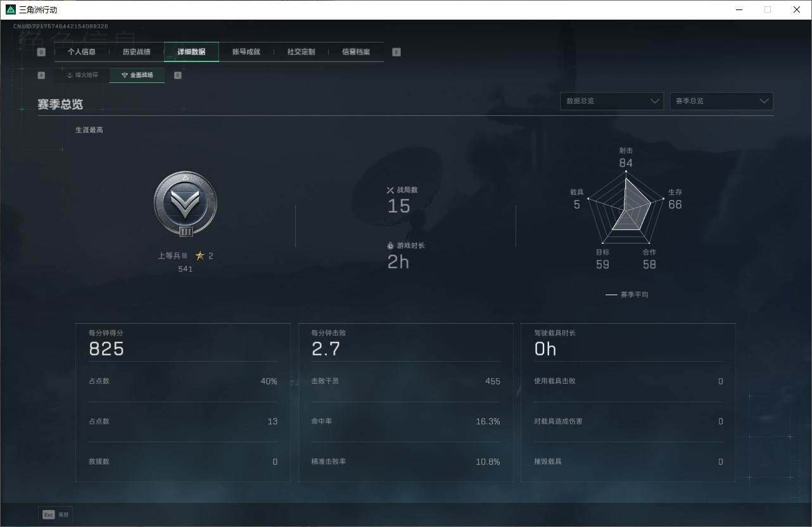Click the 赛季平均 legend entry
The image size is (812, 527).
pyautogui.click(x=627, y=295)
